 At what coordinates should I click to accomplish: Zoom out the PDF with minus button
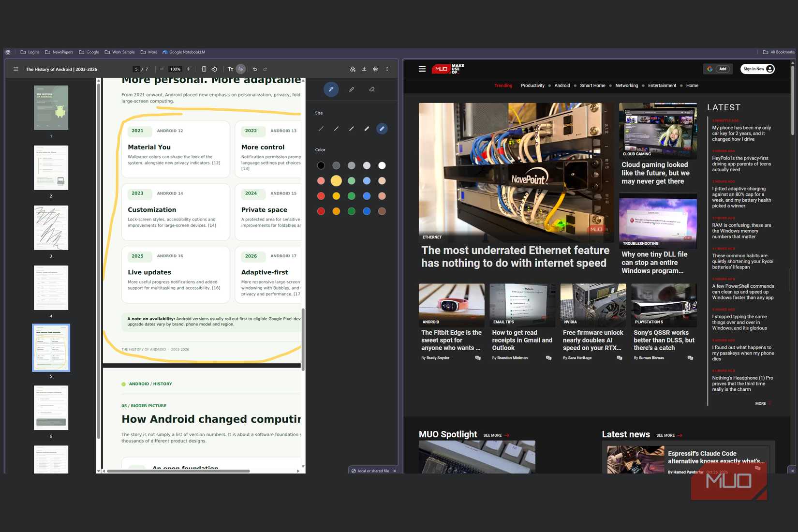click(x=162, y=69)
